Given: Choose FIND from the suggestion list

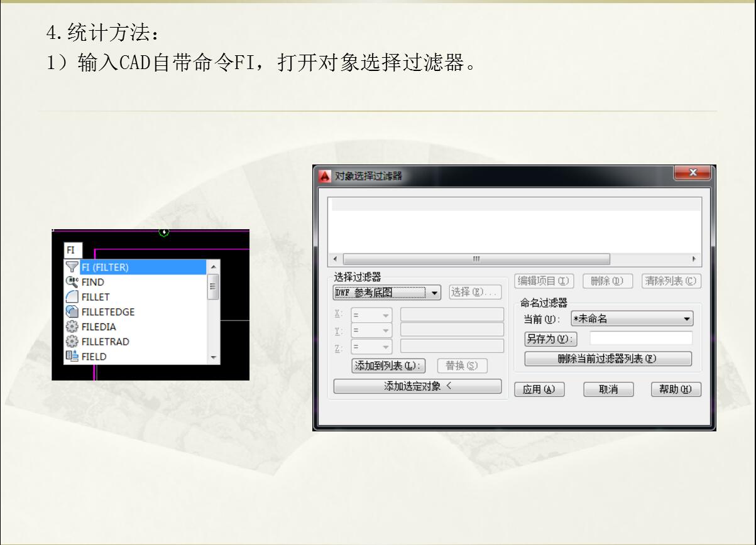Looking at the screenshot, I should click(93, 282).
